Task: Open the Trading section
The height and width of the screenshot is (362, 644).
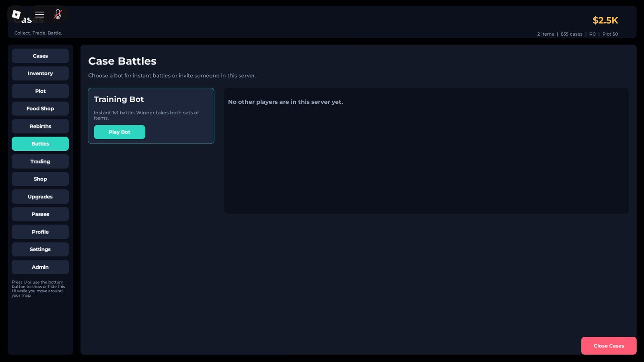Action: pyautogui.click(x=40, y=161)
